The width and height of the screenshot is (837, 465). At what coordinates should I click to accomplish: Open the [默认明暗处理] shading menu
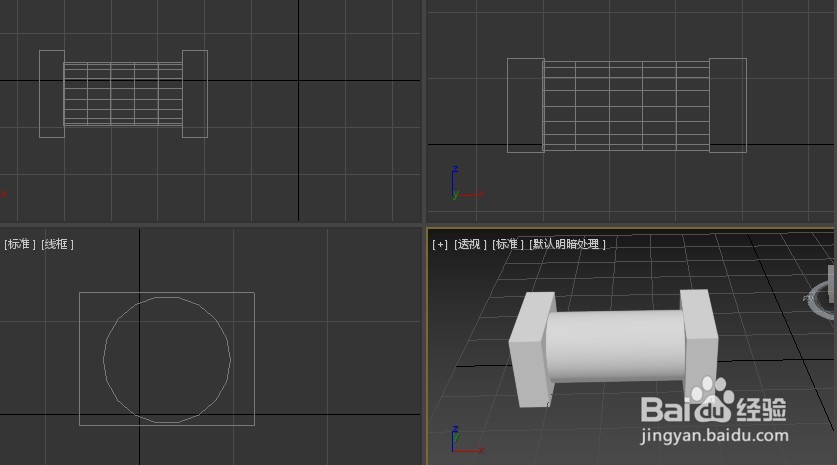click(x=567, y=245)
